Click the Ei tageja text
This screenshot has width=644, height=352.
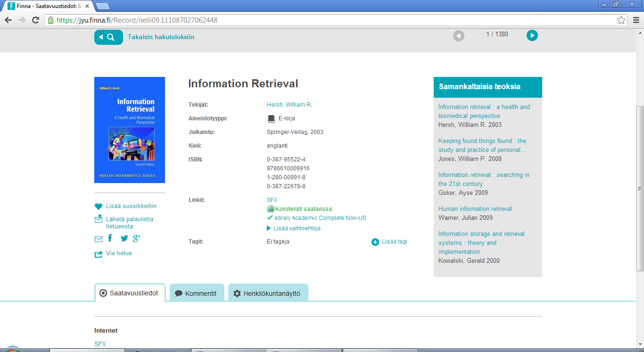(278, 242)
